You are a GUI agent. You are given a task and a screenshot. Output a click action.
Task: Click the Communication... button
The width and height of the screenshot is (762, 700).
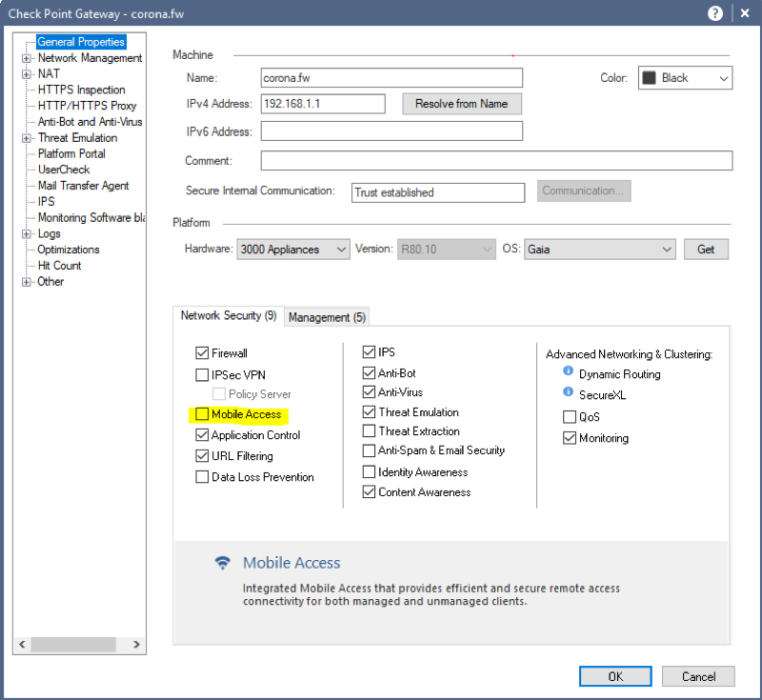coord(584,190)
